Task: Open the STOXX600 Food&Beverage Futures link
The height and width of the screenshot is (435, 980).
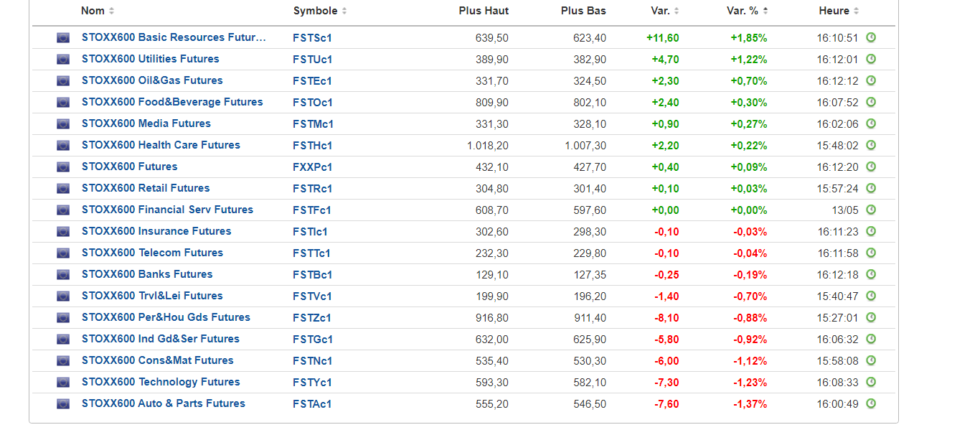Action: (172, 102)
